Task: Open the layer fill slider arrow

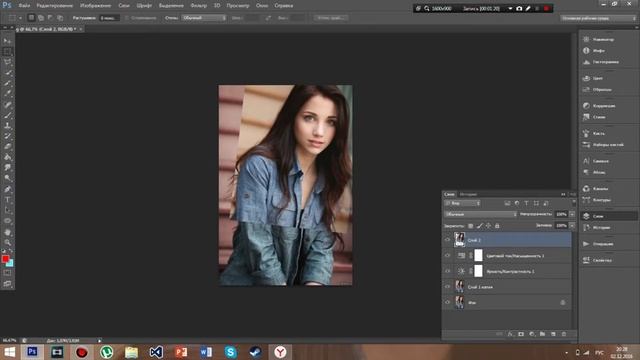Action: point(572,225)
